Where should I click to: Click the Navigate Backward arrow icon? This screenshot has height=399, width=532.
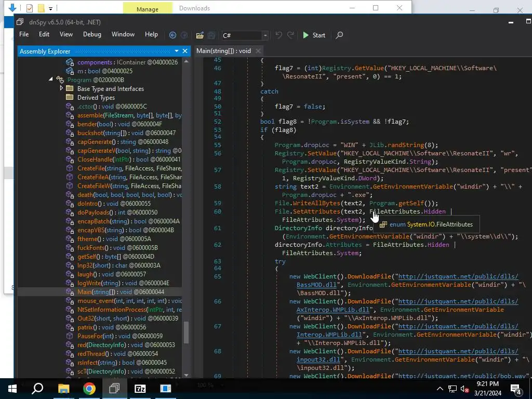tap(172, 35)
